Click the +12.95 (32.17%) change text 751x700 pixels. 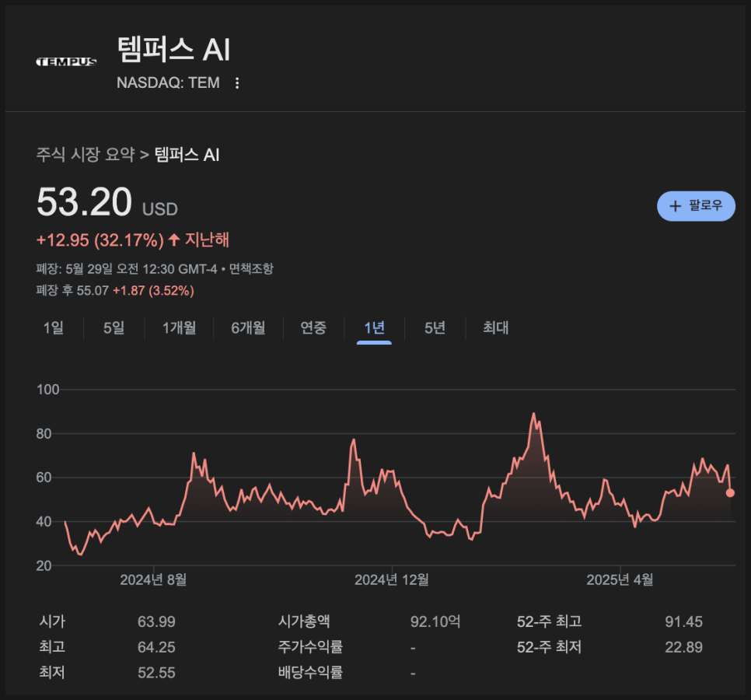(x=100, y=240)
